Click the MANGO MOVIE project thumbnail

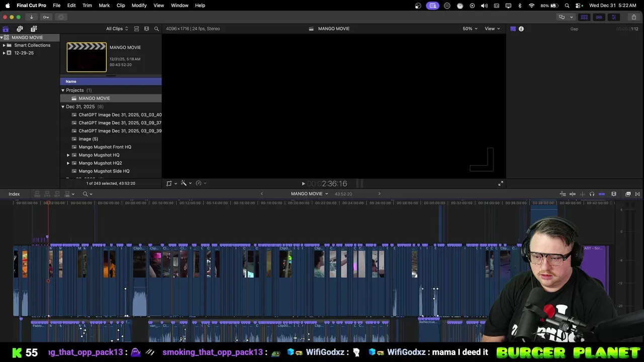[87, 57]
